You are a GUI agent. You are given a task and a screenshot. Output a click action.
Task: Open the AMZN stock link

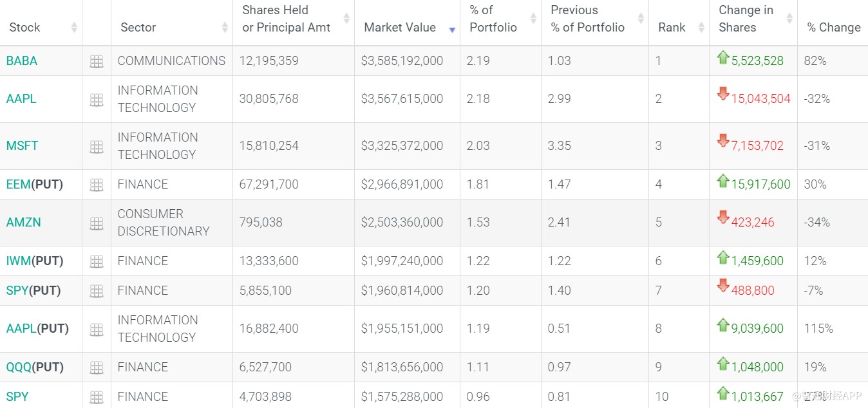(x=23, y=223)
